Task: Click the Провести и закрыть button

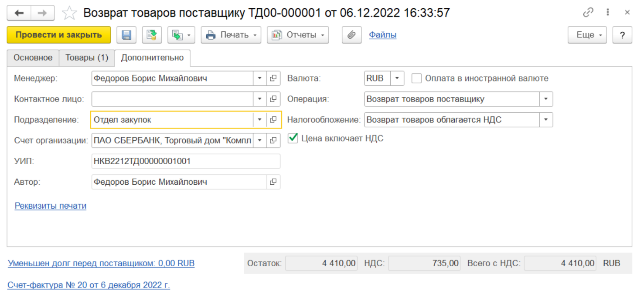Action: (x=59, y=35)
